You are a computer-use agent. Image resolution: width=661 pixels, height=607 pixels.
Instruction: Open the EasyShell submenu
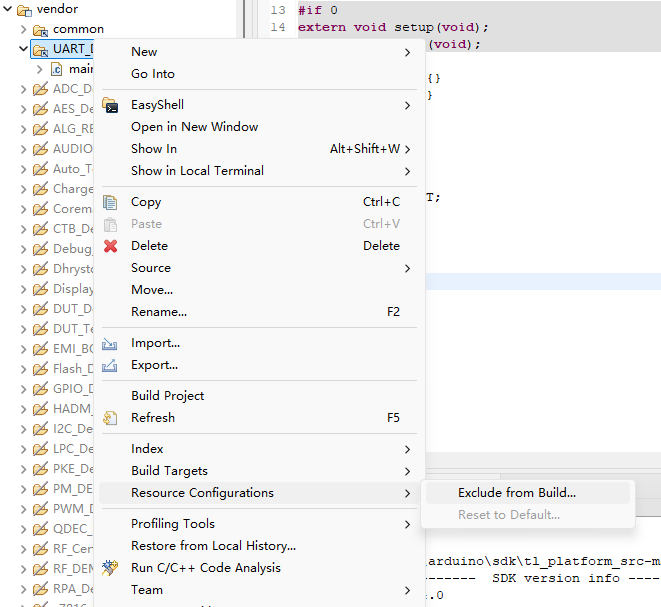pyautogui.click(x=259, y=105)
